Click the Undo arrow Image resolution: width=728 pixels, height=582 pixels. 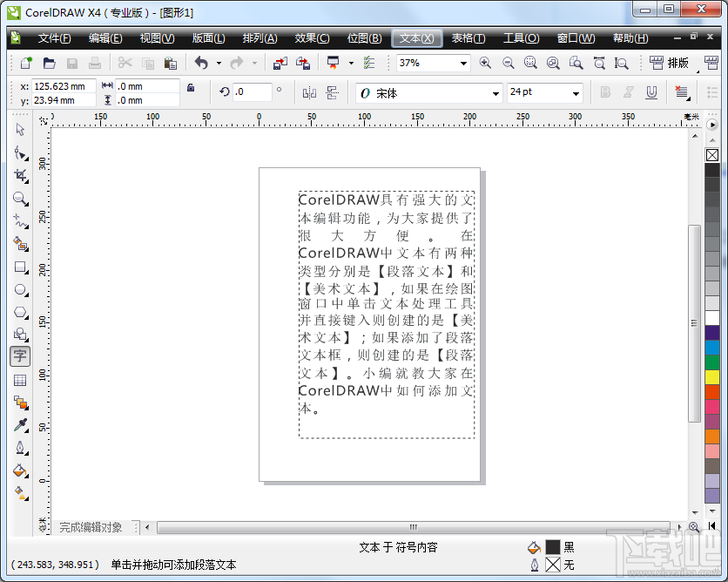click(x=201, y=63)
